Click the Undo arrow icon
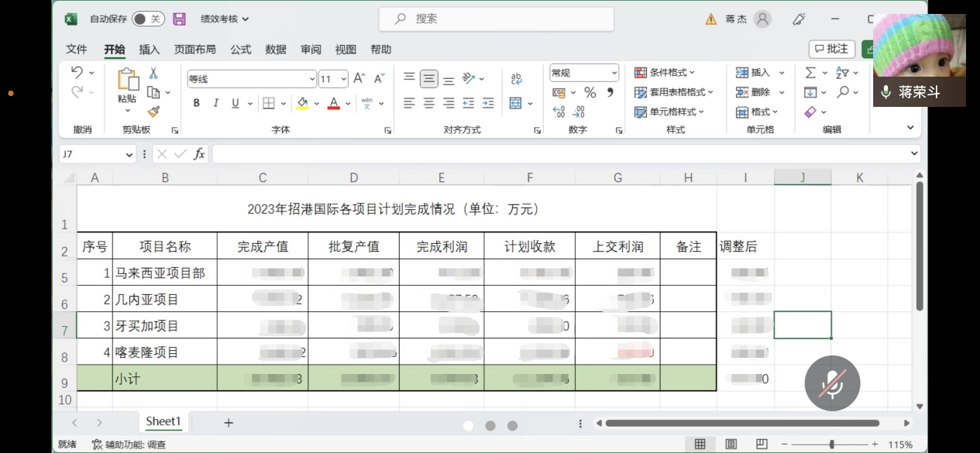 point(77,73)
